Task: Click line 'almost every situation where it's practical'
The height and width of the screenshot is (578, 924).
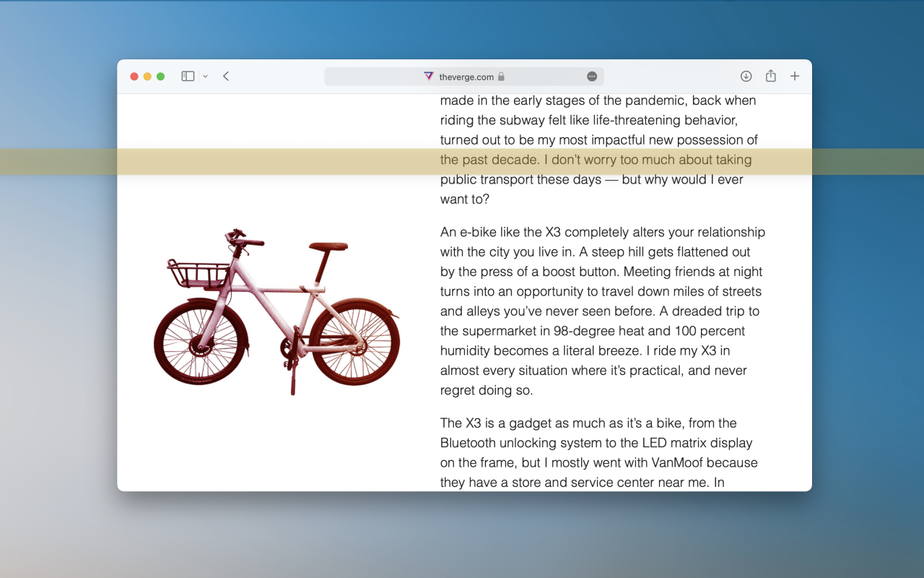Action: pos(593,370)
